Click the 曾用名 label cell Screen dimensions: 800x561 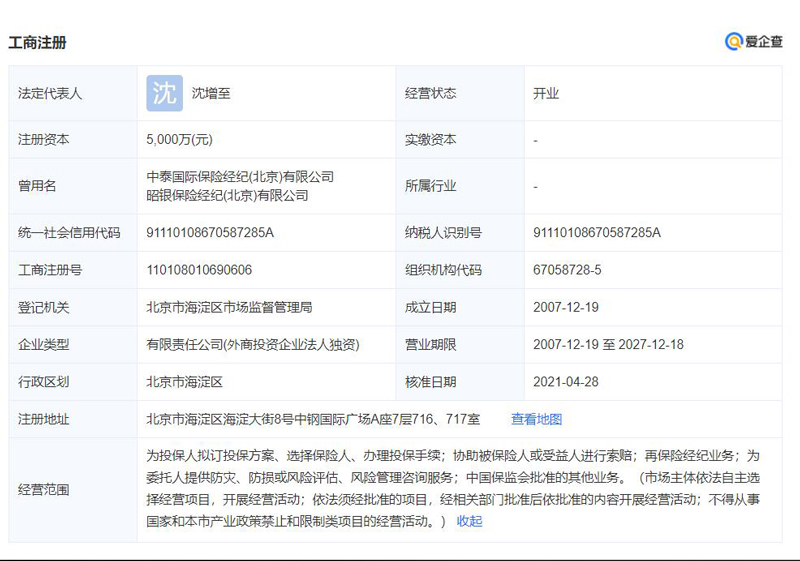pos(72,186)
